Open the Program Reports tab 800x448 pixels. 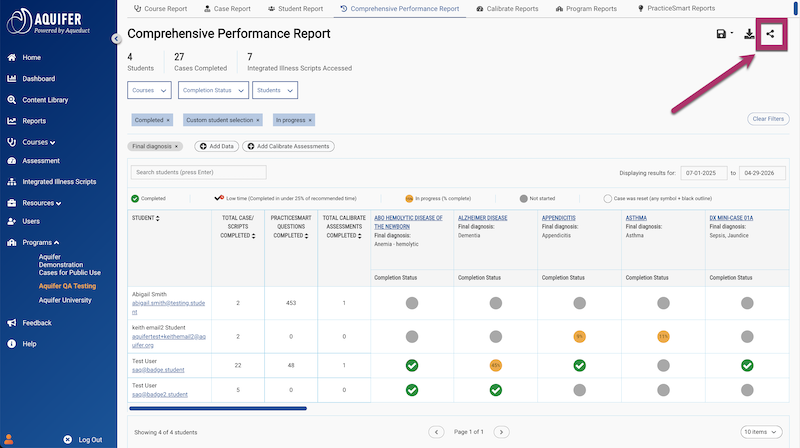coord(586,9)
